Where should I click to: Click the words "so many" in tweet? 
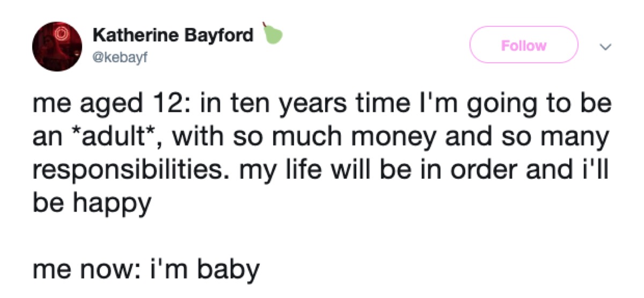click(x=551, y=138)
